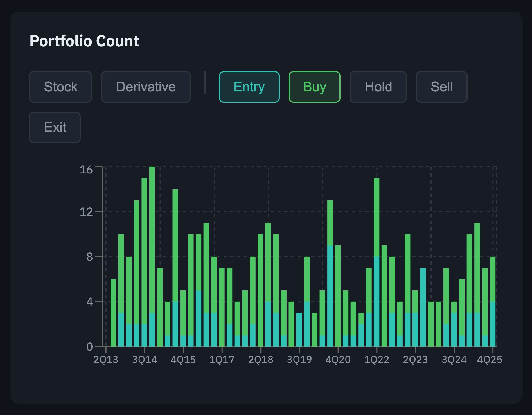Select the tallest bar reaching 16
The height and width of the screenshot is (415, 532).
(152, 256)
